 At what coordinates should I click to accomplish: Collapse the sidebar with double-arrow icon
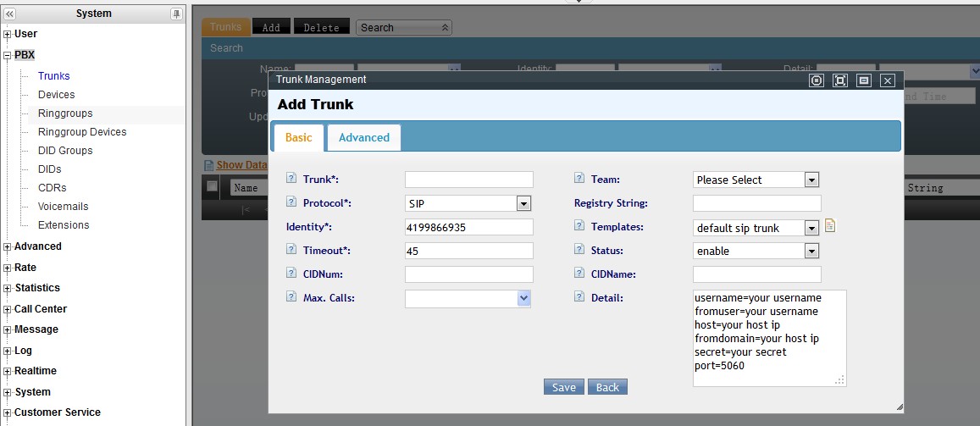(9, 14)
